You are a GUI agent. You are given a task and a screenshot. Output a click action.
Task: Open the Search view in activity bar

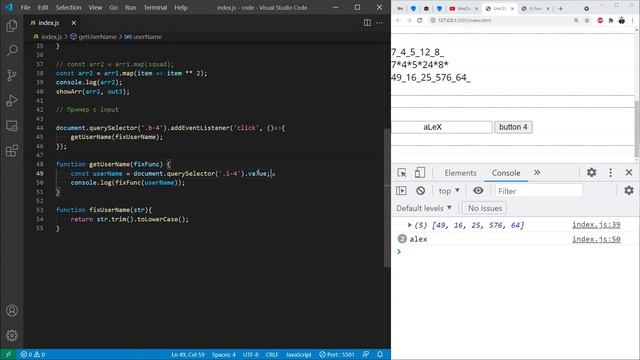12,51
